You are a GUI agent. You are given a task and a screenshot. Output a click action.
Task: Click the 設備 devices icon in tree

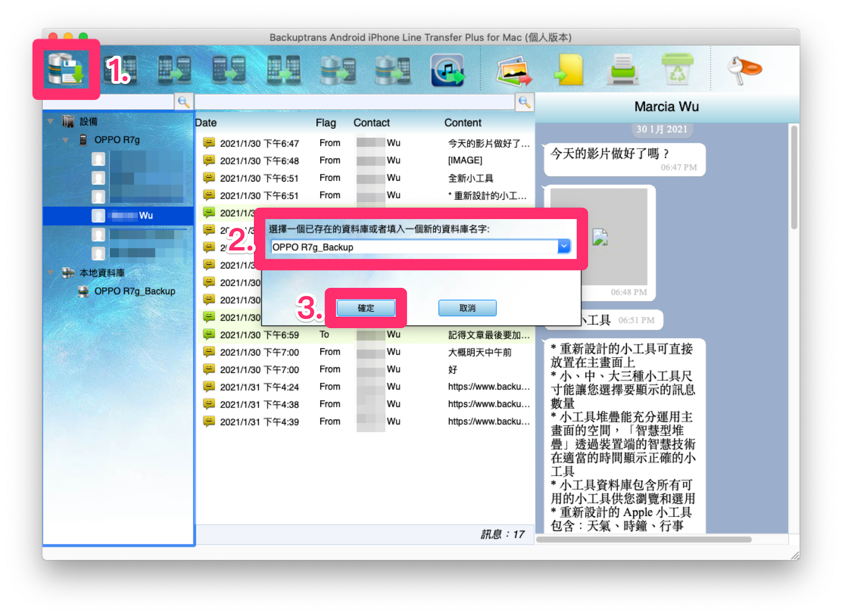coord(68,121)
